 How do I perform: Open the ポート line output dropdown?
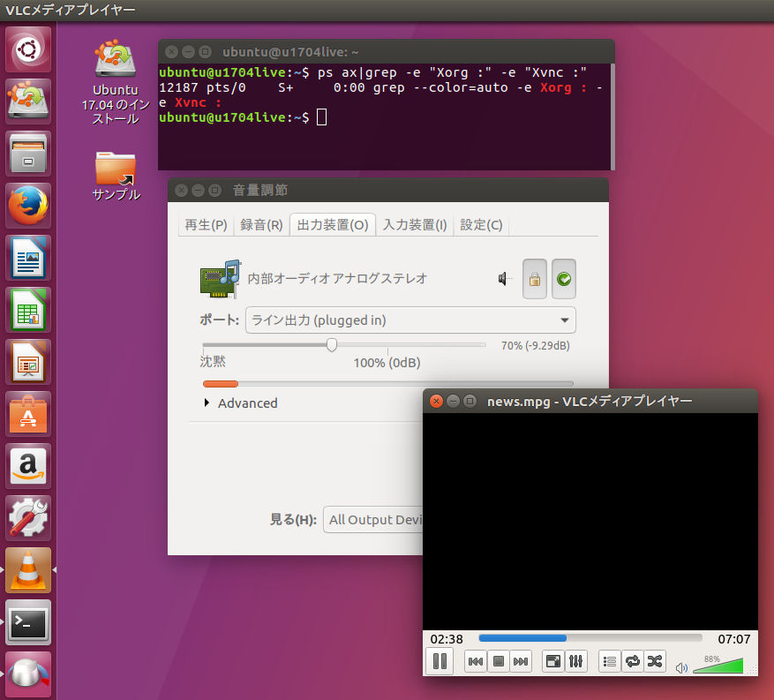click(410, 320)
